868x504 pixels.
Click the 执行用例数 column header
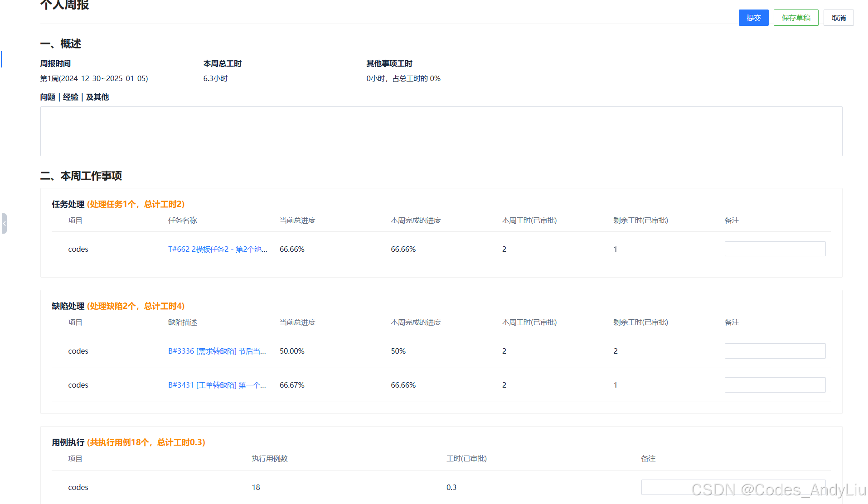pos(270,459)
